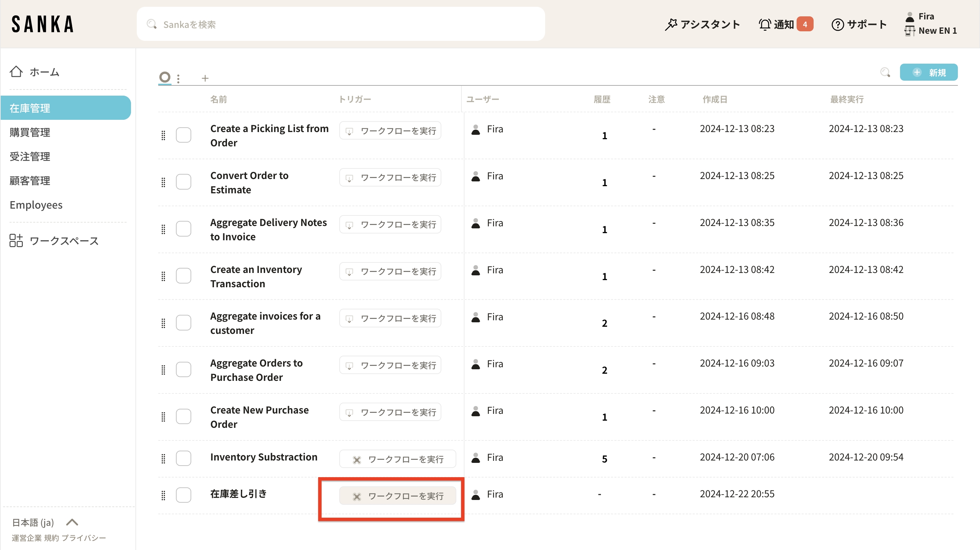Image resolution: width=980 pixels, height=550 pixels.
Task: Click the 新規 button
Action: pos(928,72)
